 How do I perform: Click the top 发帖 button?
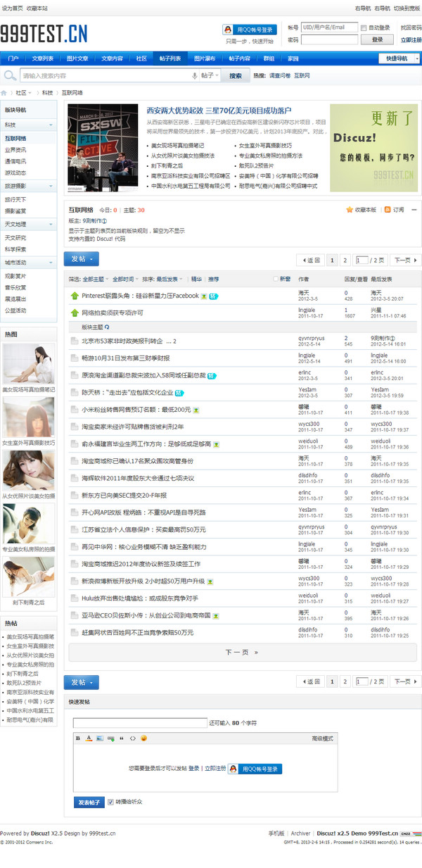(82, 258)
